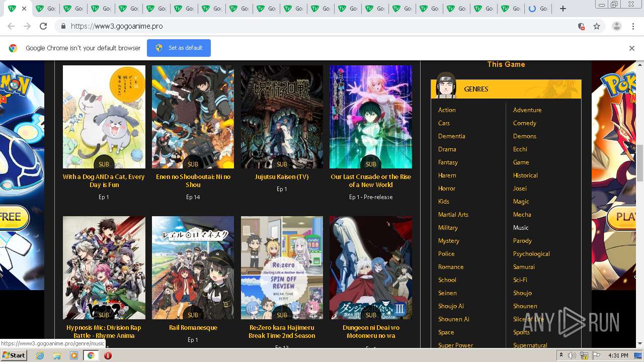Bookmark this page with the star icon
Screen dimensions: 644x362
(x=597, y=26)
